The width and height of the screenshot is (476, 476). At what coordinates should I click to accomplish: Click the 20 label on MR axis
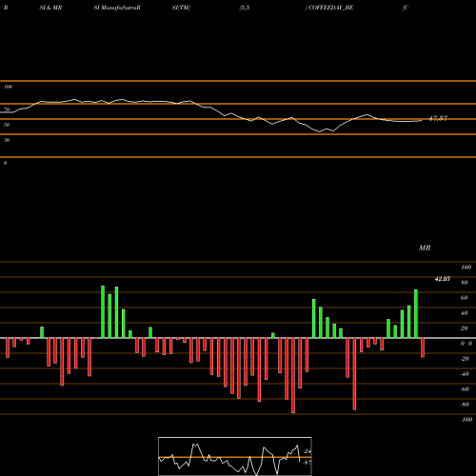coord(465,328)
